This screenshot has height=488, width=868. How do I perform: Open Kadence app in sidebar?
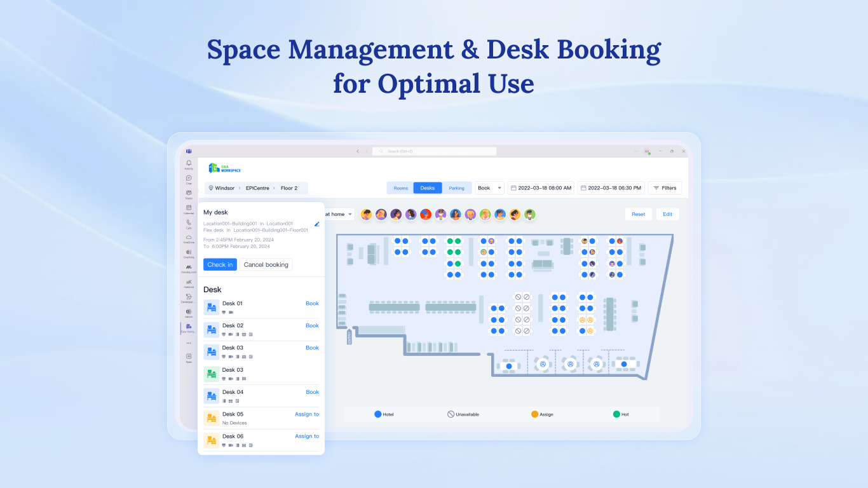189,283
